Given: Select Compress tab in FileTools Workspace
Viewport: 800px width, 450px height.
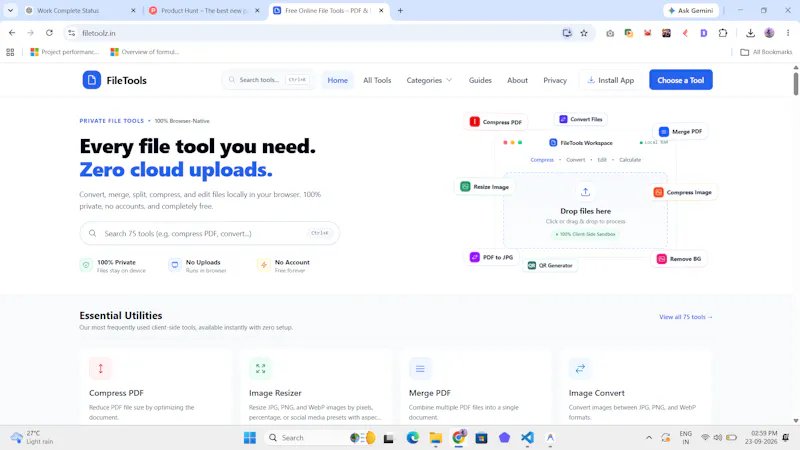Looking at the screenshot, I should pos(542,160).
